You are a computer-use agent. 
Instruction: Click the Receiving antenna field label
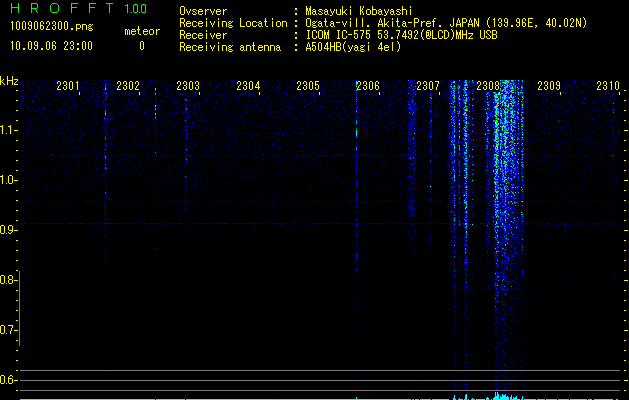[x=230, y=47]
